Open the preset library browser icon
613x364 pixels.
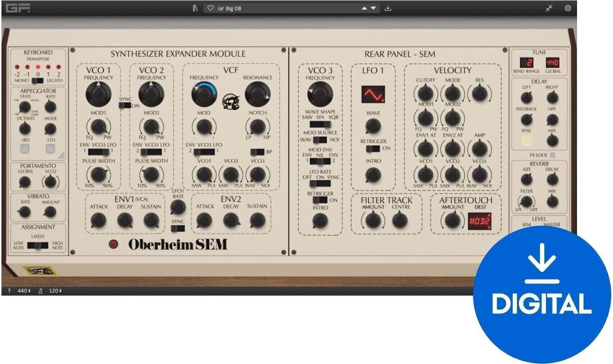tap(195, 8)
